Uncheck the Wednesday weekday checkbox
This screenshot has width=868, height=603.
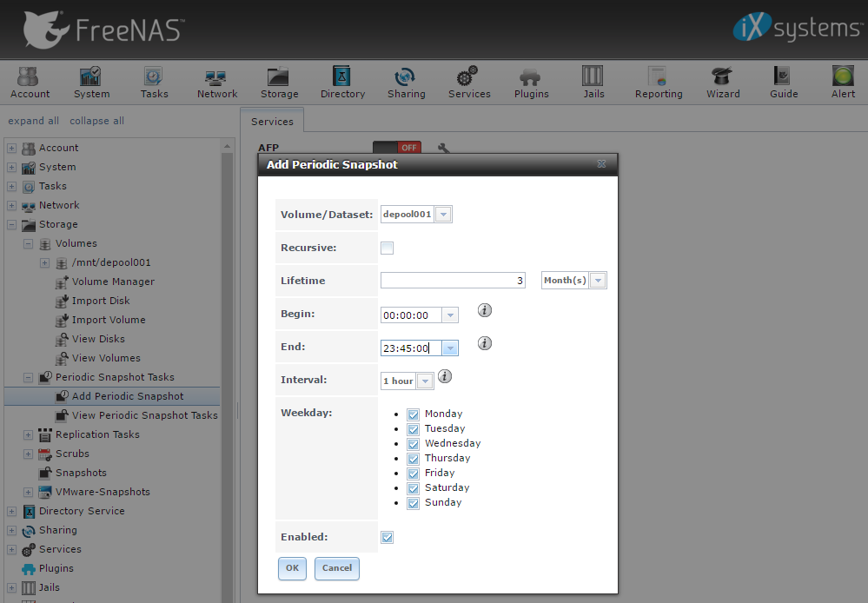coord(414,444)
